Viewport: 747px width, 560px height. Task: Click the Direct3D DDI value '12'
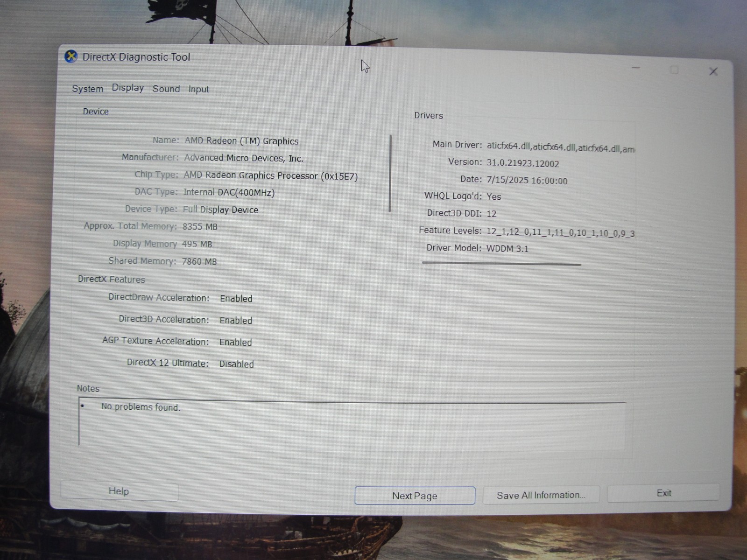pos(491,214)
